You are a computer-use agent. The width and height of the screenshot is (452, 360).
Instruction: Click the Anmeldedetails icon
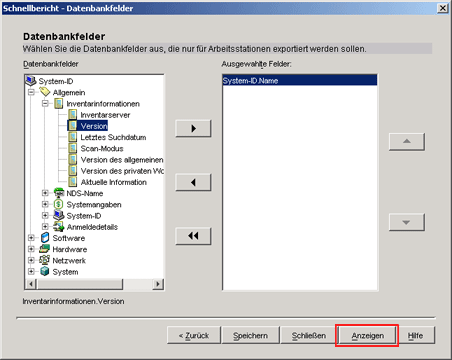[x=59, y=227]
